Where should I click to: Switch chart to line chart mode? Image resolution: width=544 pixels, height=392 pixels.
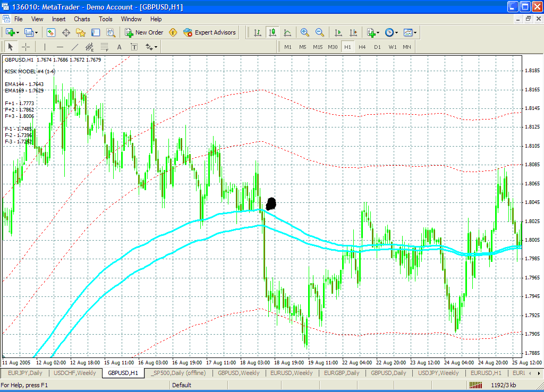[287, 32]
